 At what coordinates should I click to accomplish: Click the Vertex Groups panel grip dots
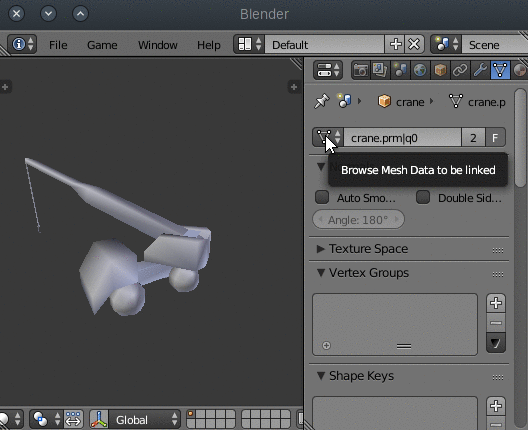click(x=498, y=274)
